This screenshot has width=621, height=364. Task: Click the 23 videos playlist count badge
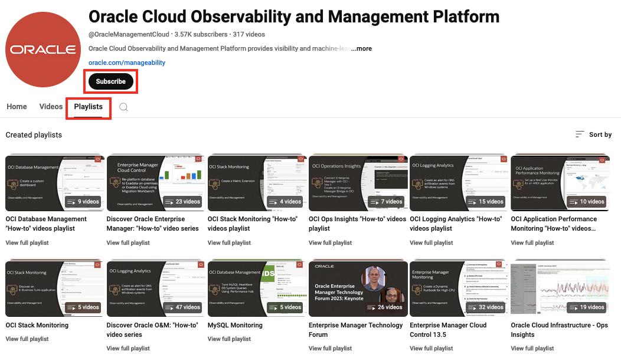click(x=182, y=202)
